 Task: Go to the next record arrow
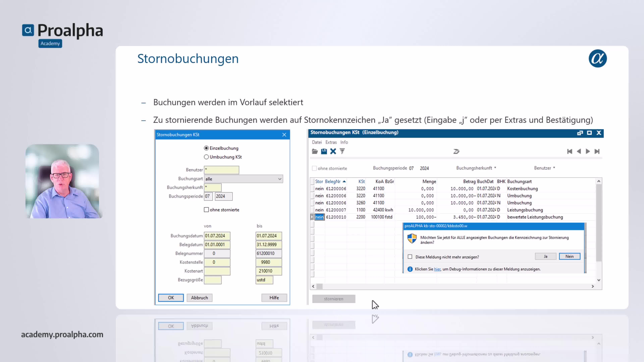point(588,151)
